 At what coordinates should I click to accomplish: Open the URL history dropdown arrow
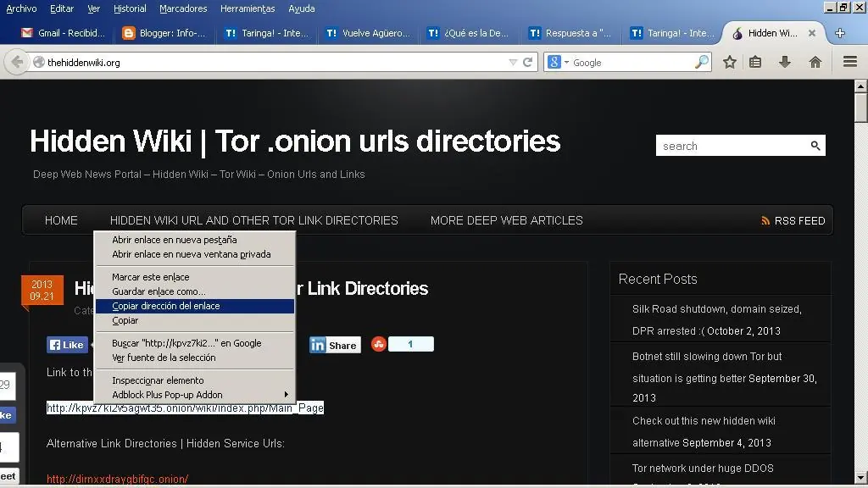click(513, 62)
